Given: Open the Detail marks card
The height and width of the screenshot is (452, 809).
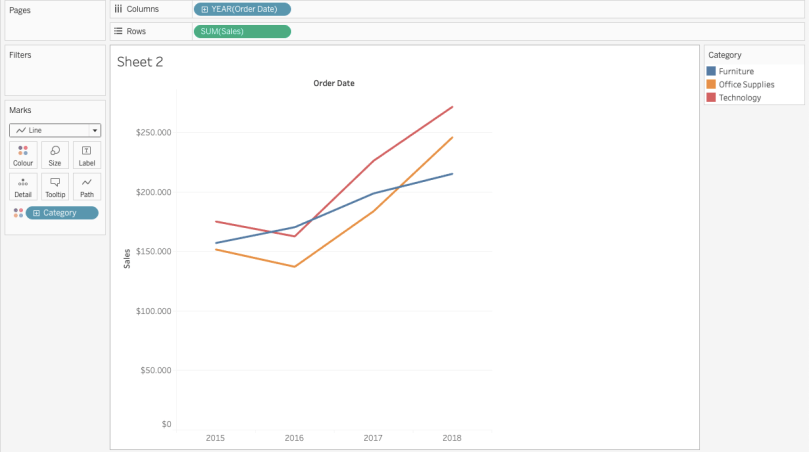Looking at the screenshot, I should click(x=23, y=187).
